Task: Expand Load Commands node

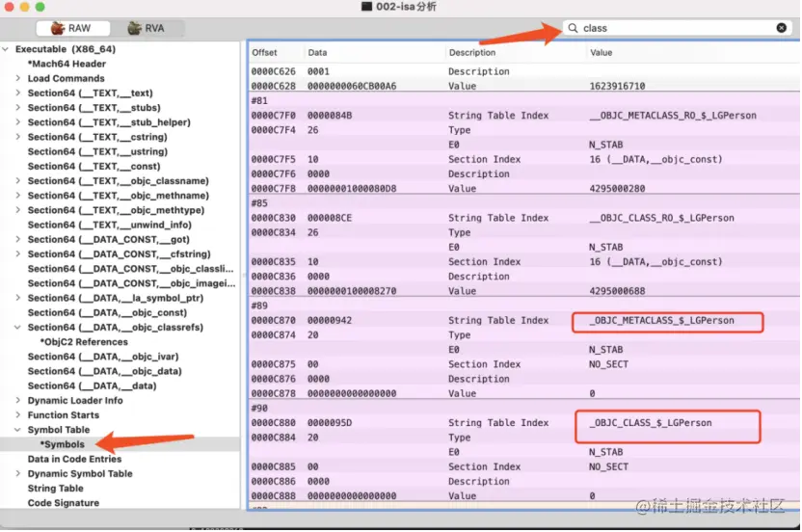Action: pyautogui.click(x=18, y=78)
